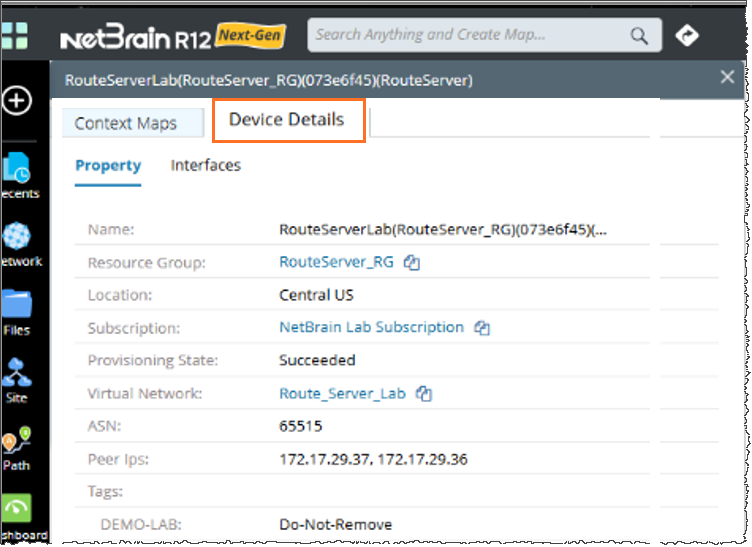Viewport: 752px width, 547px height.
Task: Click the Virtual Network label
Action: [x=145, y=394]
